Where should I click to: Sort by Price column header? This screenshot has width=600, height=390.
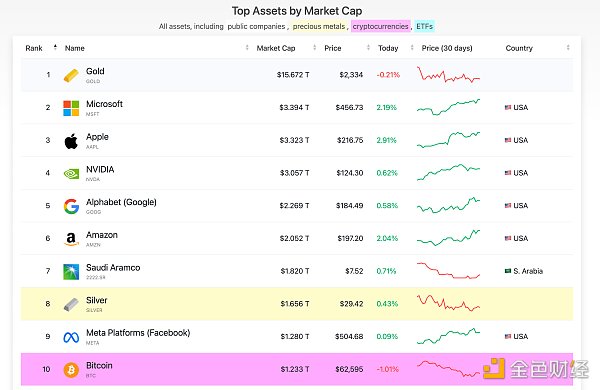[x=333, y=48]
